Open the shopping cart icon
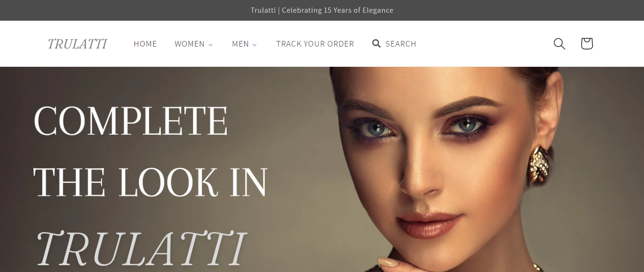The image size is (644, 272). click(586, 44)
